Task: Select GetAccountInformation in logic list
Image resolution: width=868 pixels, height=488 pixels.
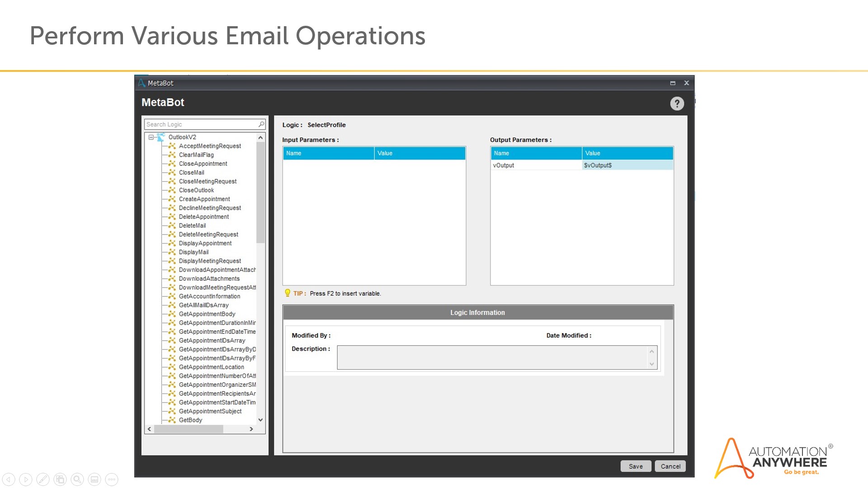Action: tap(209, 296)
